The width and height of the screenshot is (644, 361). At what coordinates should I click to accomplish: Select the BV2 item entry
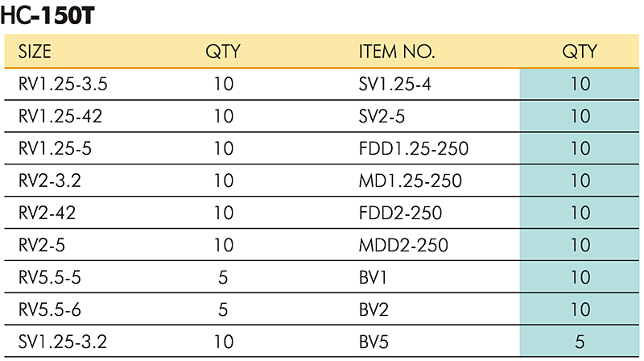pos(374,309)
